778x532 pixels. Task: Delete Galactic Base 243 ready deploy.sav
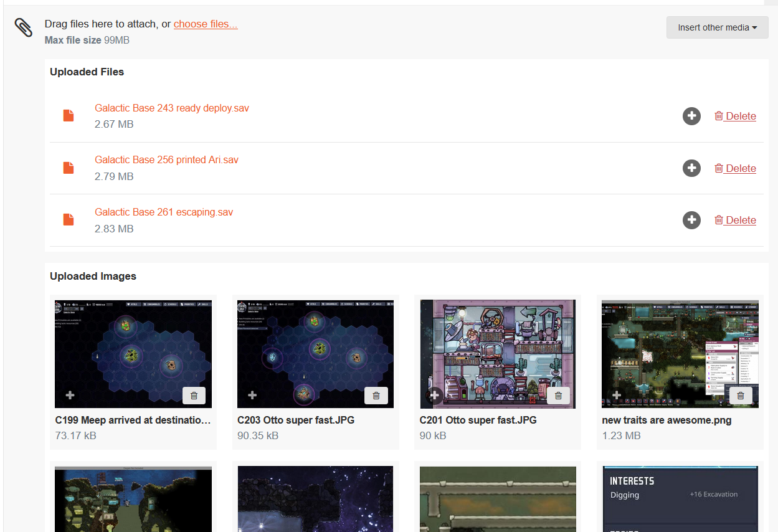[735, 116]
